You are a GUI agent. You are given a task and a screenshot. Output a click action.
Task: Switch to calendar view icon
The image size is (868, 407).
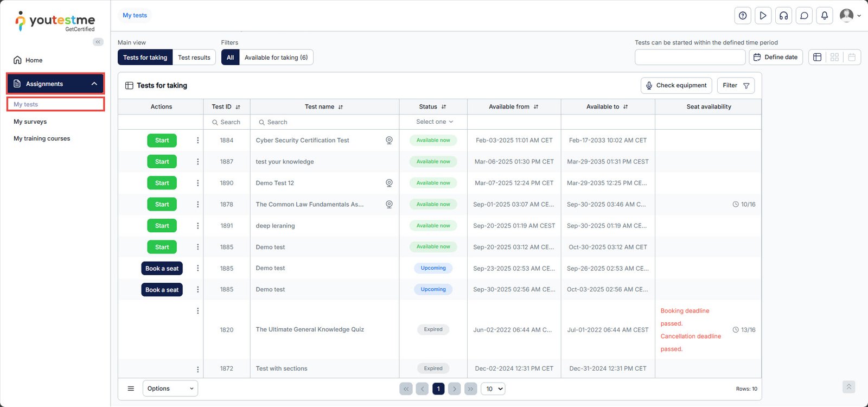(852, 57)
